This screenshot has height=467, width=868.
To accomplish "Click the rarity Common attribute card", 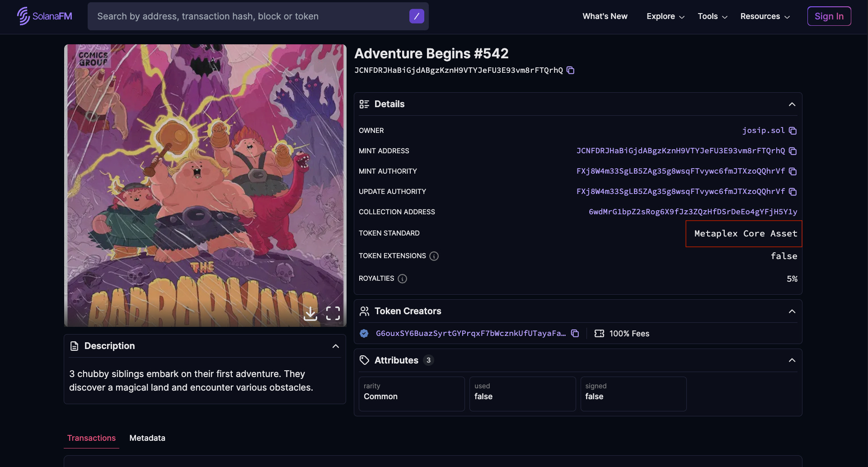I will click(x=412, y=394).
